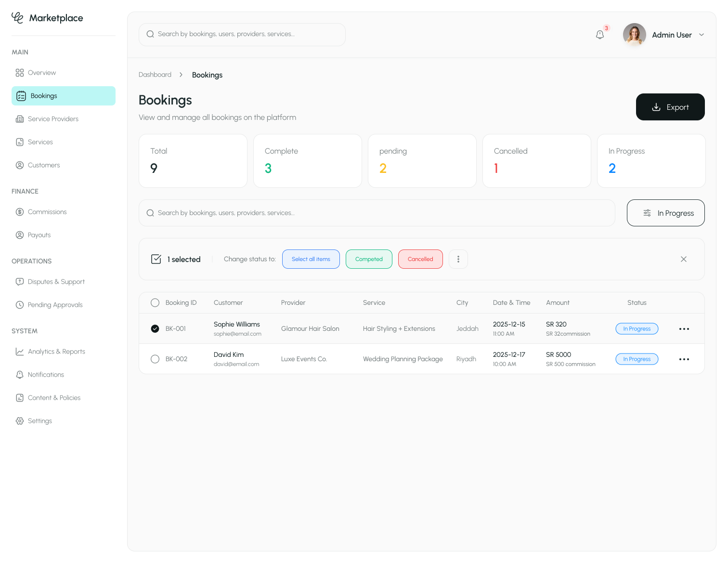The width and height of the screenshot is (728, 563).
Task: Go to Dashboard via breadcrumb
Action: point(155,75)
